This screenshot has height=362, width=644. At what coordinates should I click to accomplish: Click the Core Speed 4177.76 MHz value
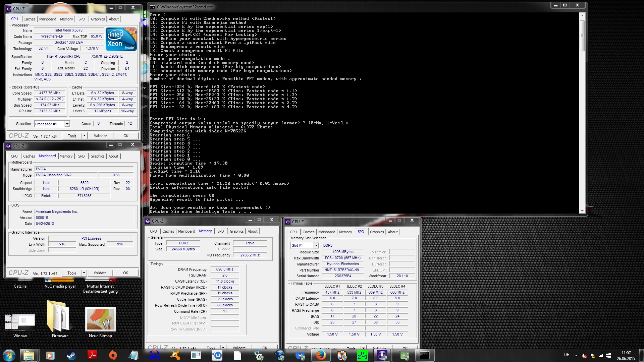point(50,93)
